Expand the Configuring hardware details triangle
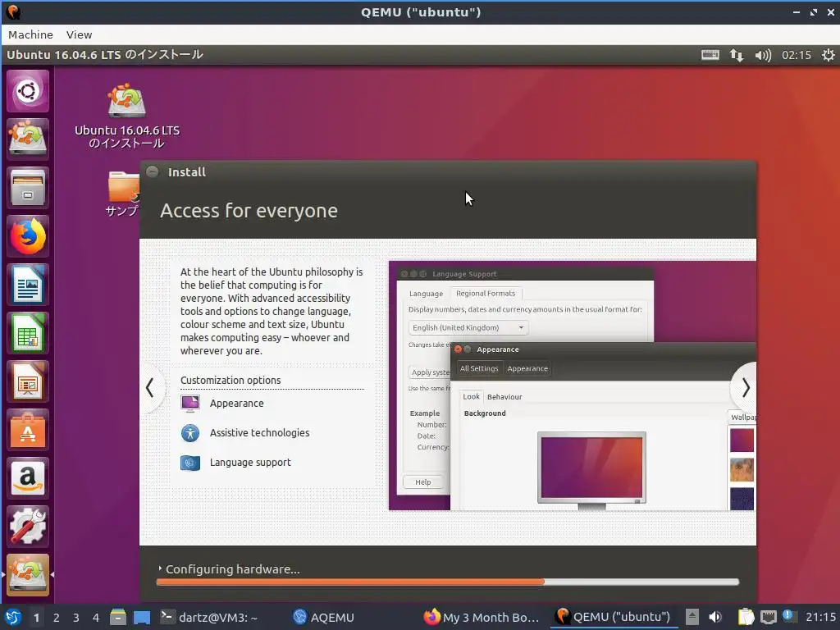The width and height of the screenshot is (840, 630). 160,568
